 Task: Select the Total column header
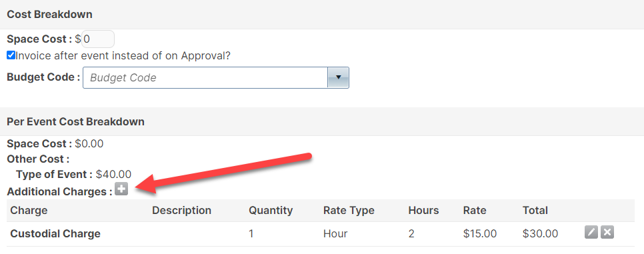[x=535, y=211]
